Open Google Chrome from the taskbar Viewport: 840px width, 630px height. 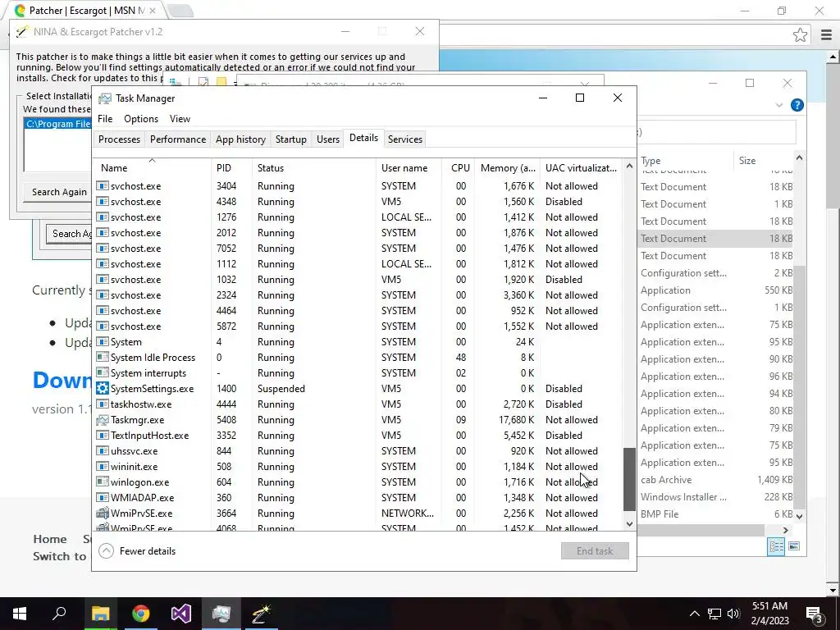coord(141,614)
